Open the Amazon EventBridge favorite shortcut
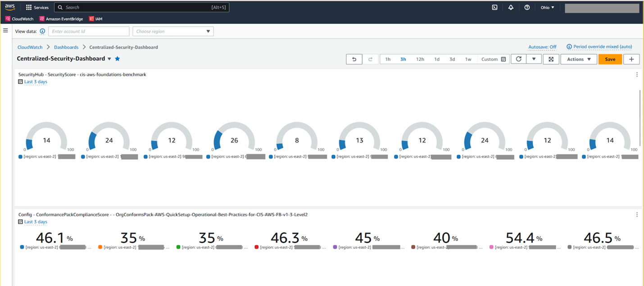This screenshot has height=286, width=644. coord(61,18)
